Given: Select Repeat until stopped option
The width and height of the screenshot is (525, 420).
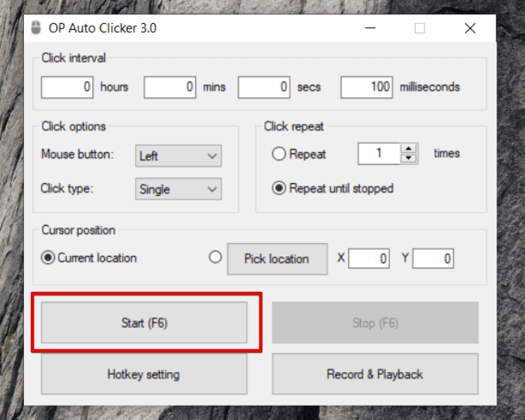Looking at the screenshot, I should [x=278, y=188].
